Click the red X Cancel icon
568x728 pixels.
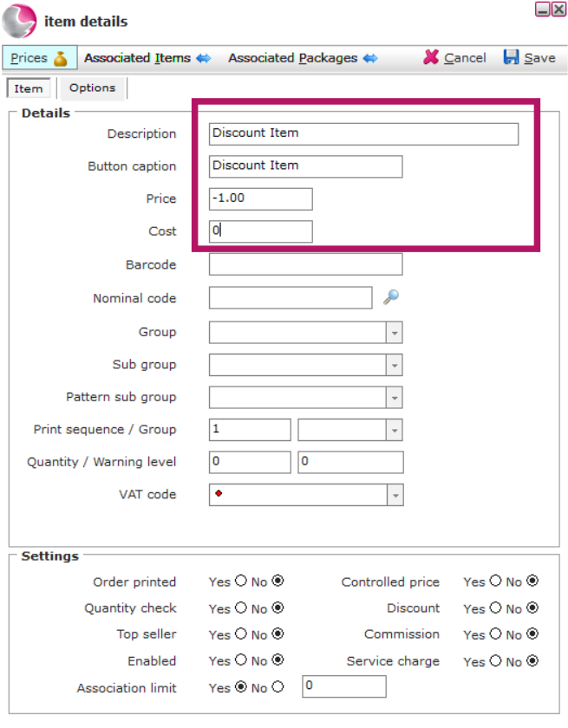point(431,57)
